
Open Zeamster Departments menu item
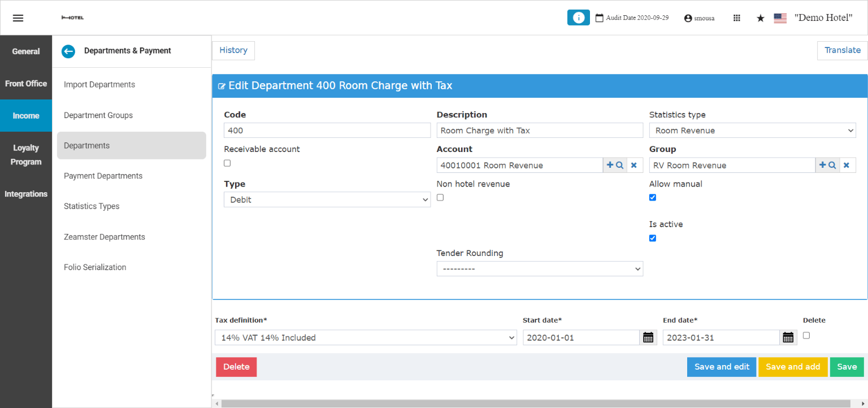click(131, 237)
